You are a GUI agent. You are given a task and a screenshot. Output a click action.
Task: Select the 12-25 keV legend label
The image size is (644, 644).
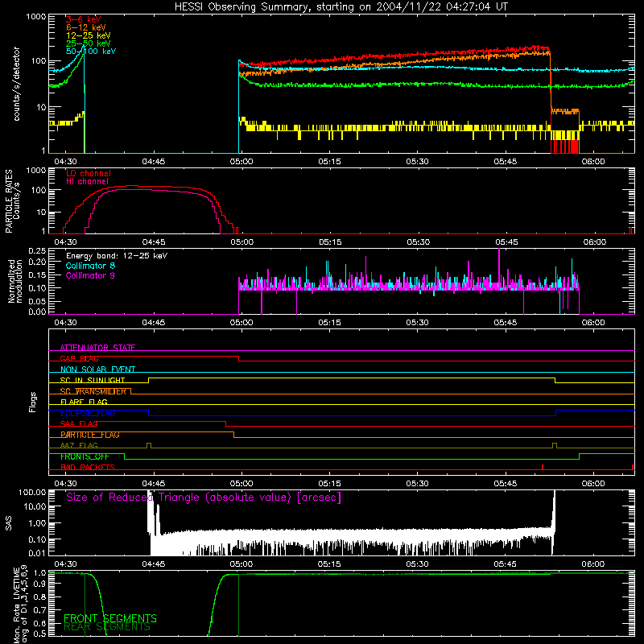tap(89, 35)
